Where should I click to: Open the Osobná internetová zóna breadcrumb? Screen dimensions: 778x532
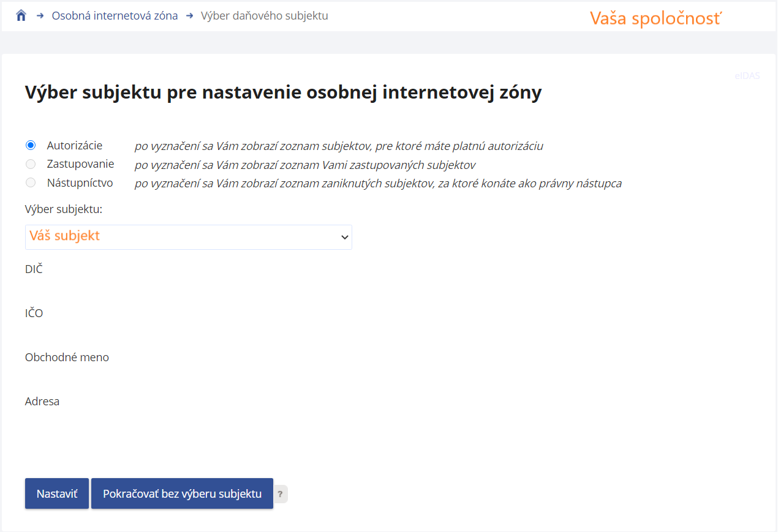[x=114, y=15]
